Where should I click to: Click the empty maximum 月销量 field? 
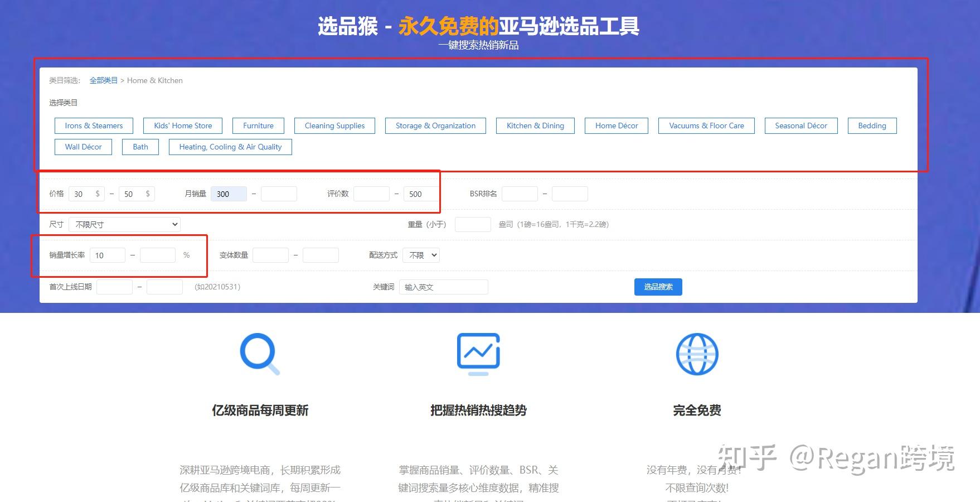pos(279,194)
